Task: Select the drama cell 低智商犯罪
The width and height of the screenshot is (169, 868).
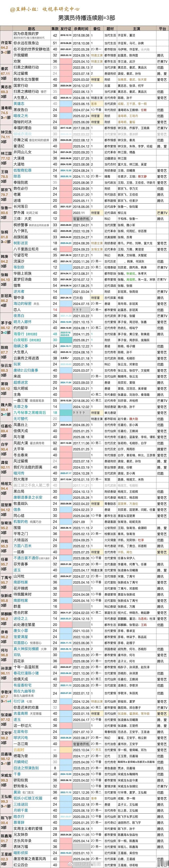Action: [x=22, y=170]
